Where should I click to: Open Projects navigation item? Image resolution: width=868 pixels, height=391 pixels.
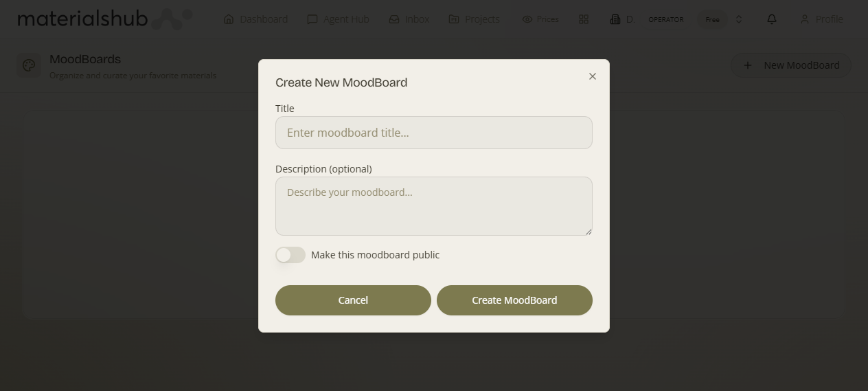474,19
